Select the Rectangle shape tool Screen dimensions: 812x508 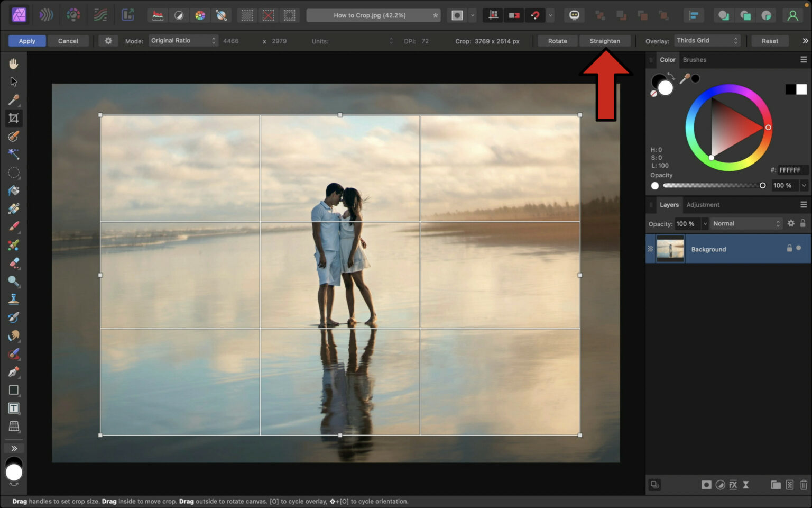[x=14, y=390]
